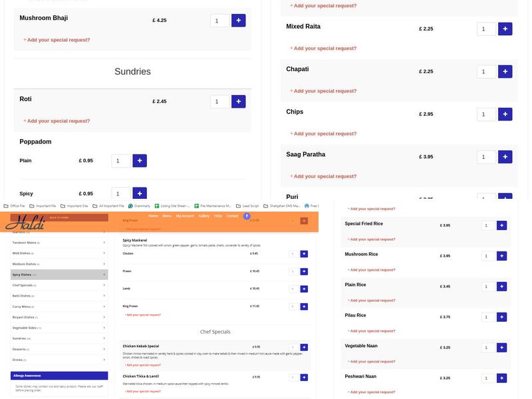532x399 pixels.
Task: Click the plus button for Chicken Kebab Special
Action: 304,347
